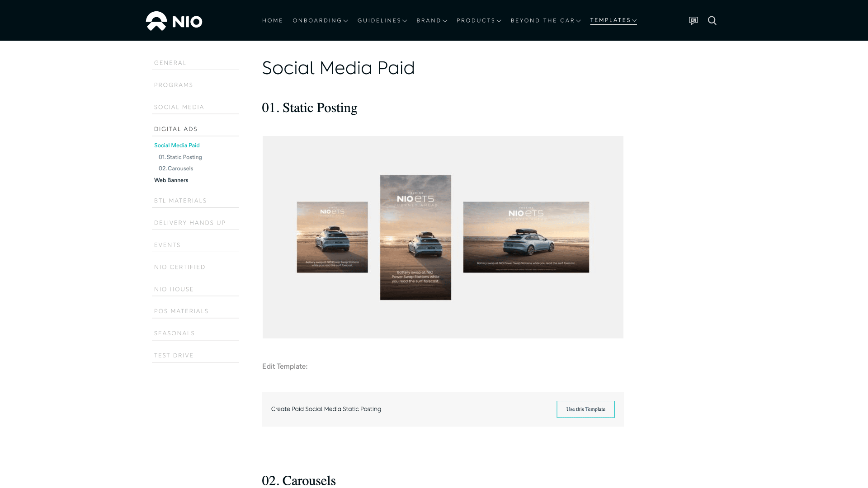Screen dimensions: 868x488
Task: Click the 02. Carousels heading
Action: (x=299, y=481)
